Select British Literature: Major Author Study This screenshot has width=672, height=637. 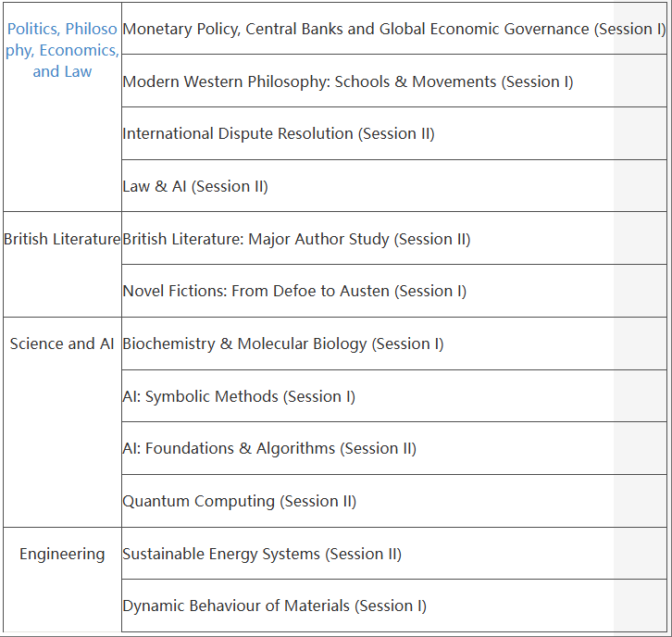click(x=296, y=239)
